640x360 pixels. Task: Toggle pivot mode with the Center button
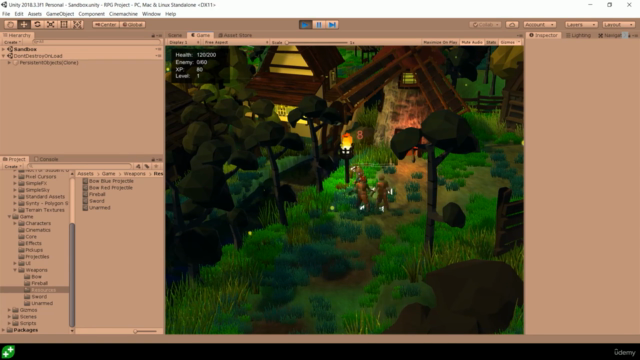(x=106, y=24)
